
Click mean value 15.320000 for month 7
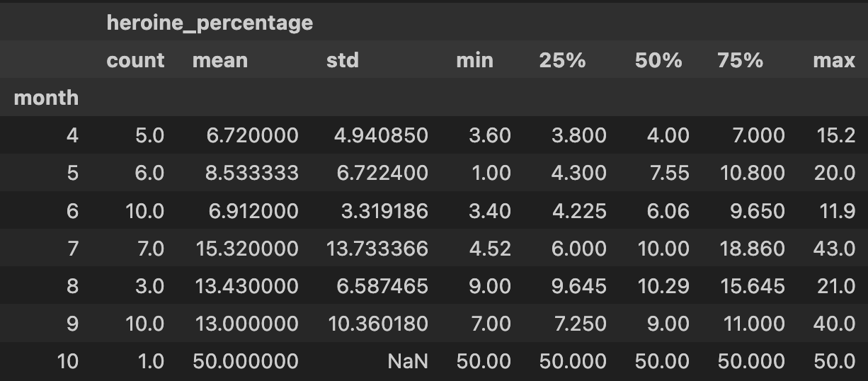tap(245, 249)
